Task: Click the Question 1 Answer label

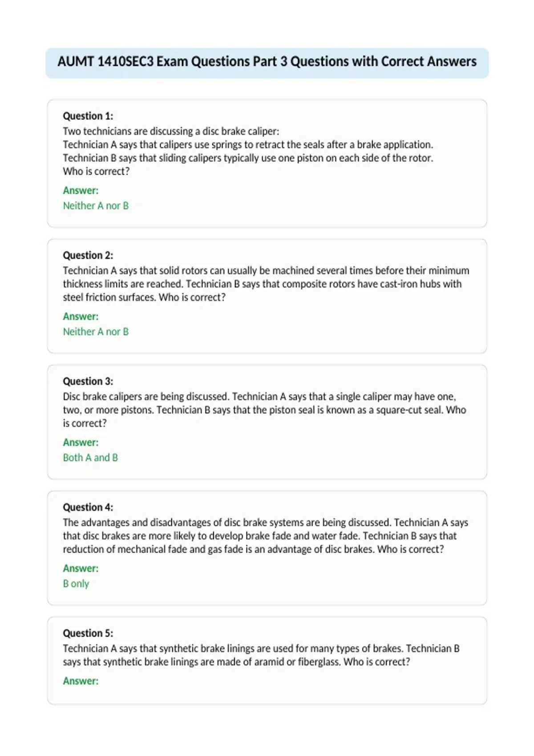Action: click(81, 190)
